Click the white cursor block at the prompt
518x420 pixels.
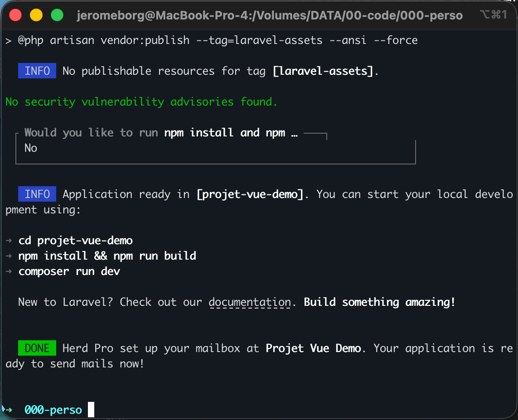click(91, 410)
